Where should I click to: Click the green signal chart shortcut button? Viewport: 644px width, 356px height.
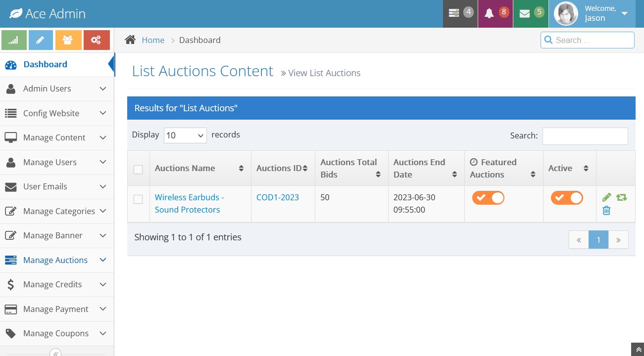tap(14, 40)
